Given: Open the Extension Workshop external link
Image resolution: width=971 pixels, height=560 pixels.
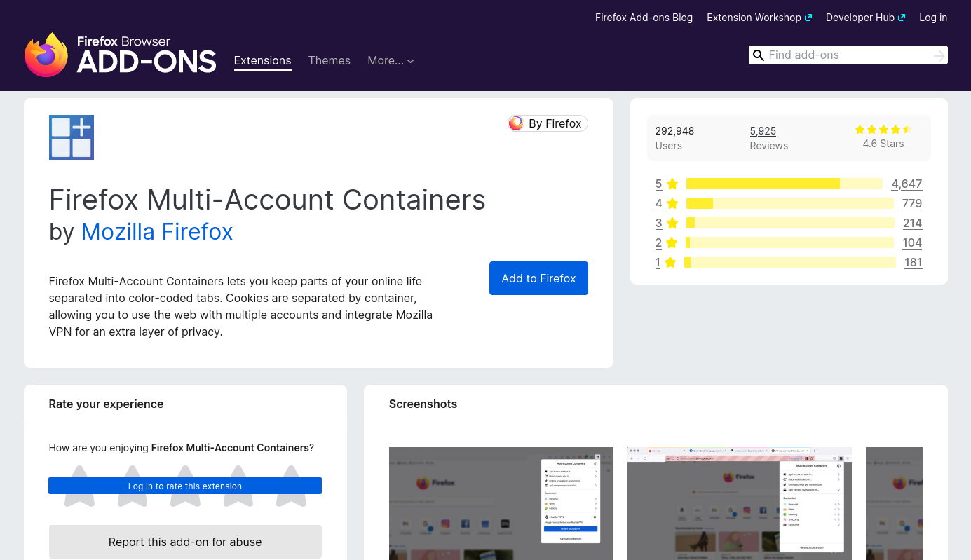Looking at the screenshot, I should [x=759, y=18].
